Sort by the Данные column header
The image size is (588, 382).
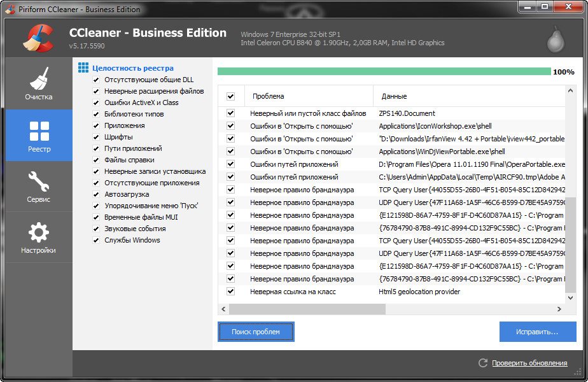(469, 96)
